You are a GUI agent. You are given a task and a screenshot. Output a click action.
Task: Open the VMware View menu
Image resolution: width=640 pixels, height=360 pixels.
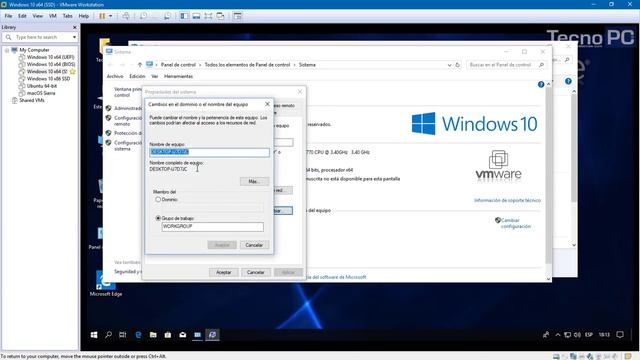coord(38,16)
